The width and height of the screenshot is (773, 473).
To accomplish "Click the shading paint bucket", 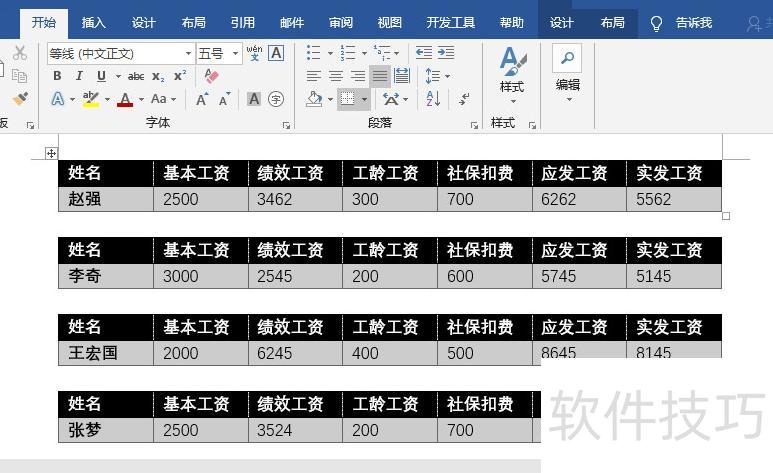I will click(315, 99).
